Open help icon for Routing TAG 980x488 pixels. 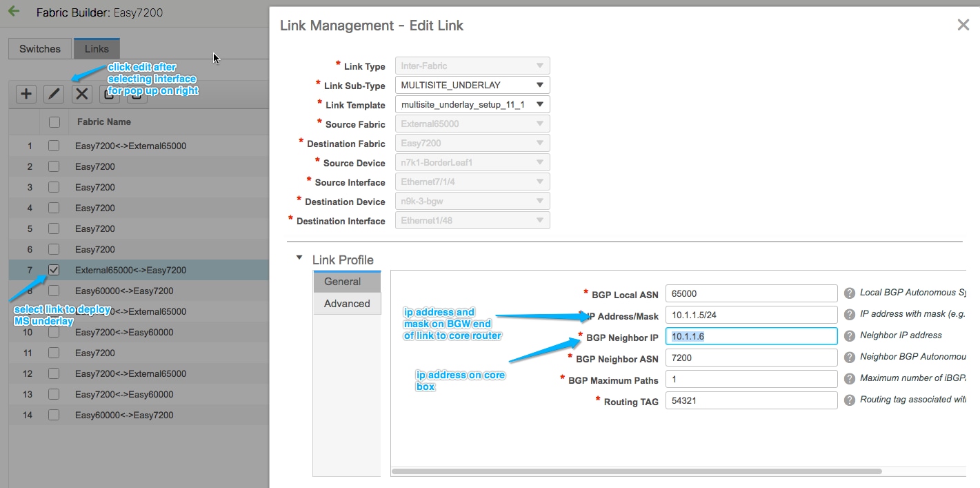tap(849, 400)
